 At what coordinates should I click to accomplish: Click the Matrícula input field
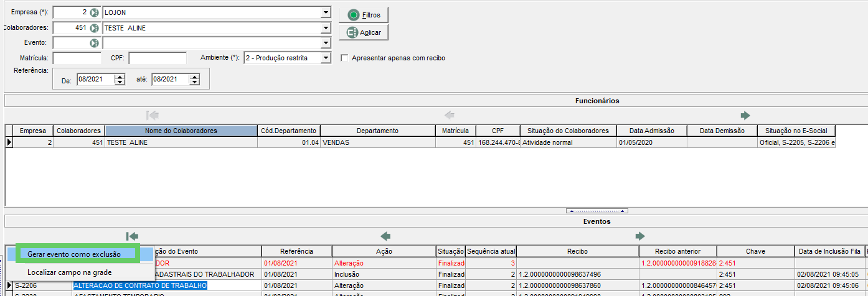coord(77,58)
